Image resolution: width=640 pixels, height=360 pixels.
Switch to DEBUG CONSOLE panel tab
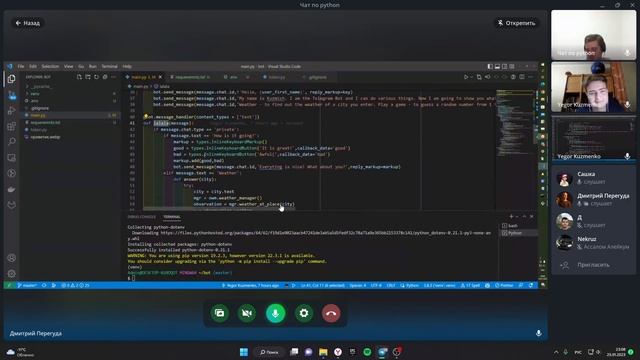tap(142, 217)
